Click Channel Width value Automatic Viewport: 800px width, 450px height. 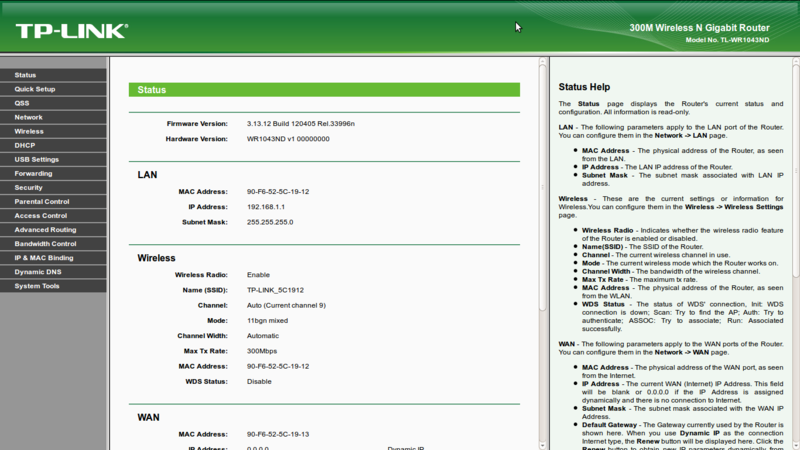263,336
